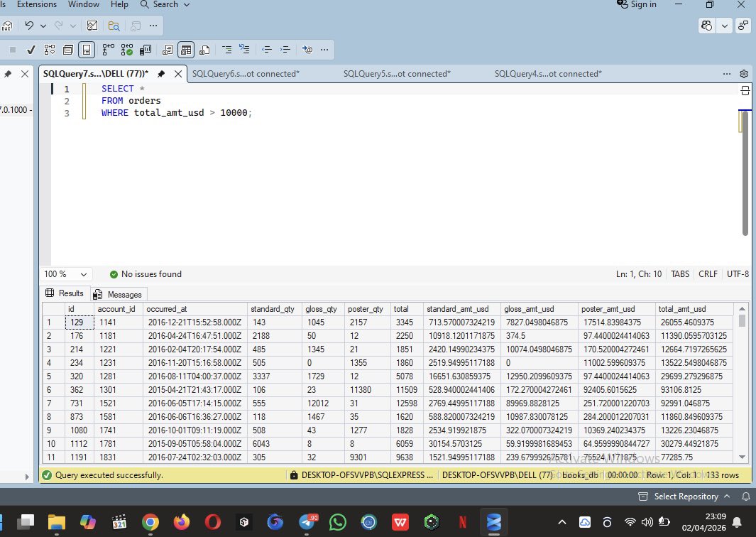Toggle Include Live Query Statistics
This screenshot has width=756, height=537.
(x=127, y=50)
